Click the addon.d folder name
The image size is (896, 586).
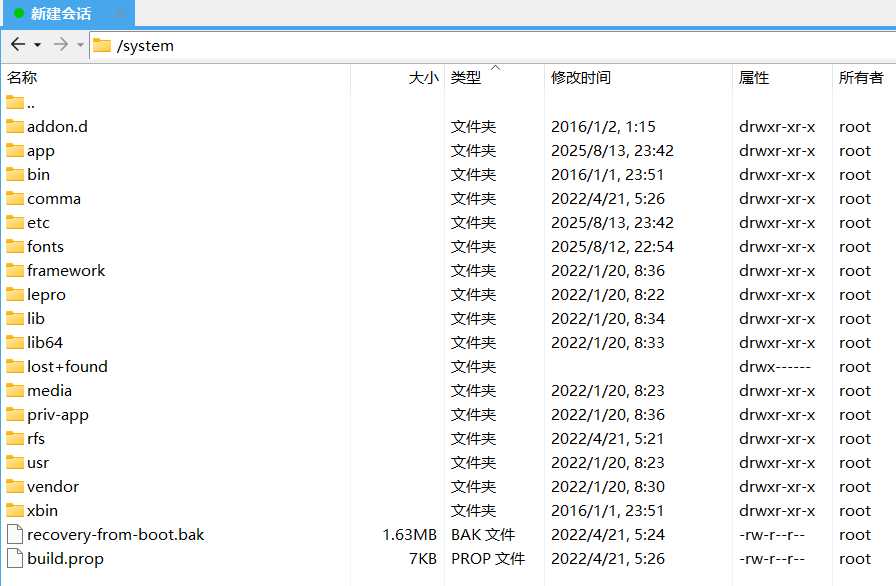coord(57,126)
